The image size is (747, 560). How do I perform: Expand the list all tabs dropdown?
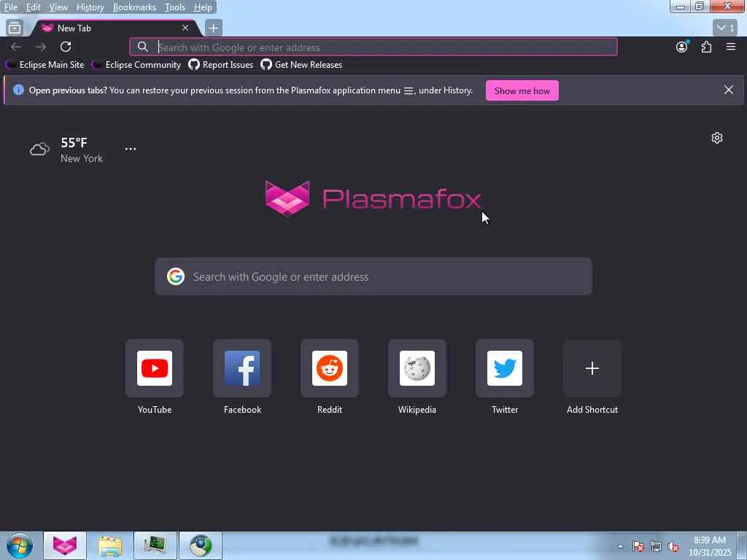coord(726,28)
